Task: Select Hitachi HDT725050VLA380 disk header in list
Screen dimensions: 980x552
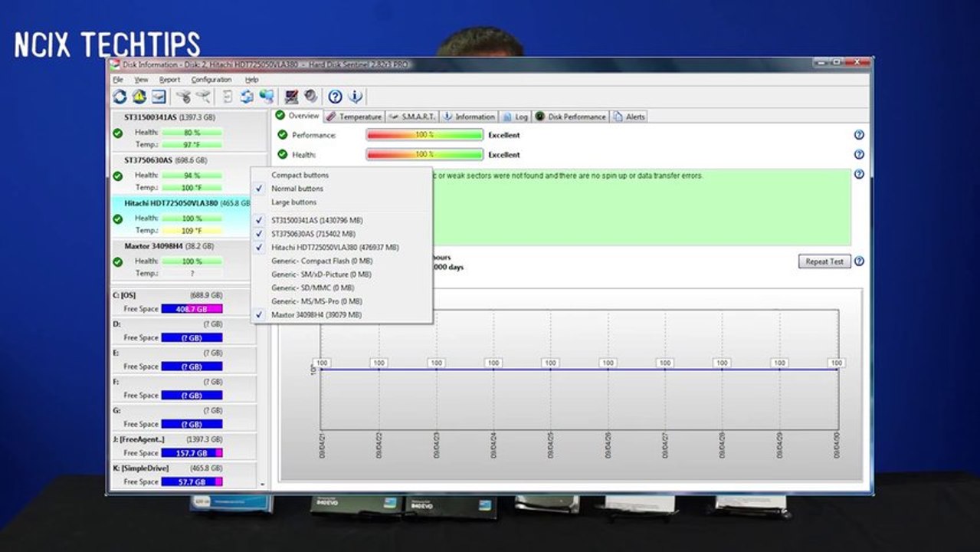Action: [x=188, y=203]
